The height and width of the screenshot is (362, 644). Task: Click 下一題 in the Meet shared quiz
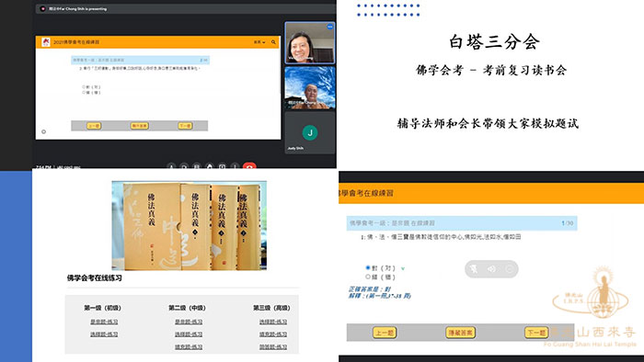coord(185,126)
